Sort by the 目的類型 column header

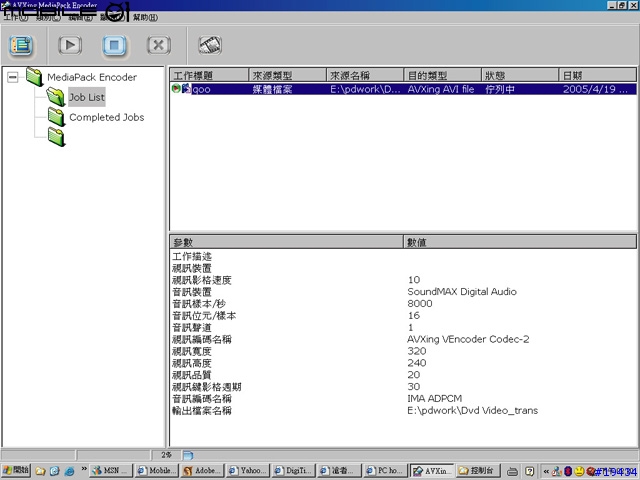442,76
